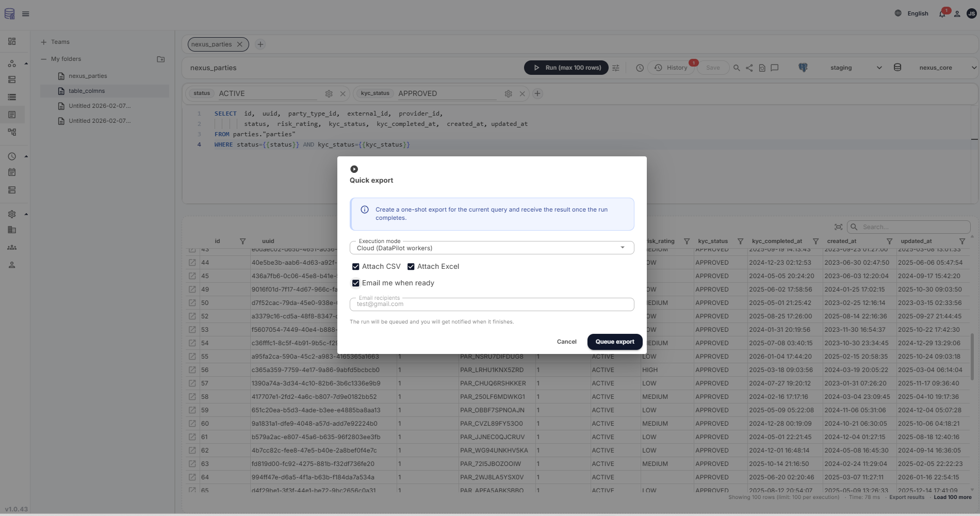Disable the Attach Excel option
Viewport: 980px width, 516px height.
coord(411,266)
